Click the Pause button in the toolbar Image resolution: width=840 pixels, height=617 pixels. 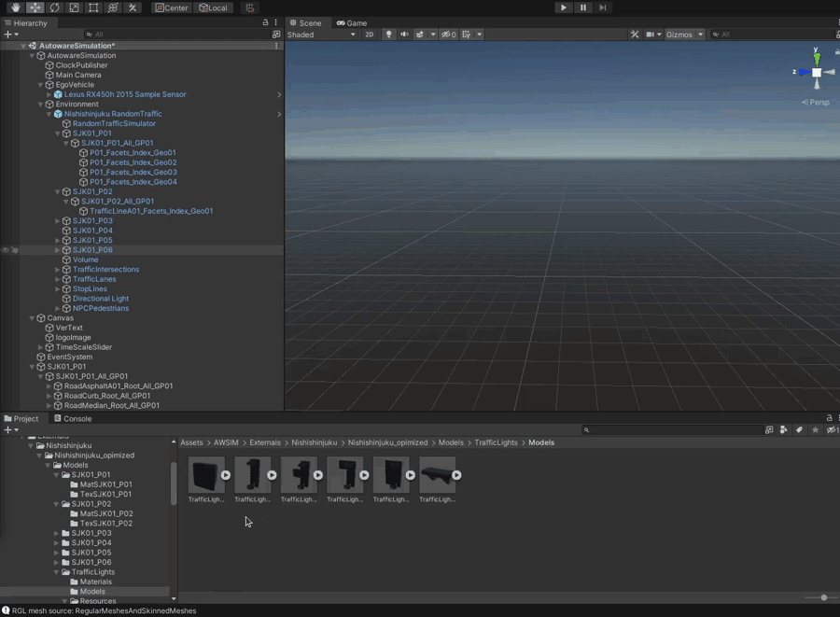583,7
